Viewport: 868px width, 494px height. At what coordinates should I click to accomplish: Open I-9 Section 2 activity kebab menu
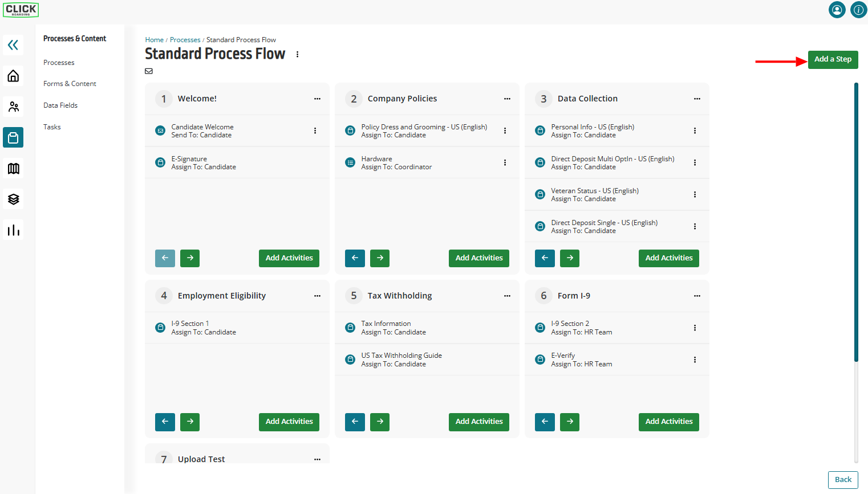(x=695, y=328)
